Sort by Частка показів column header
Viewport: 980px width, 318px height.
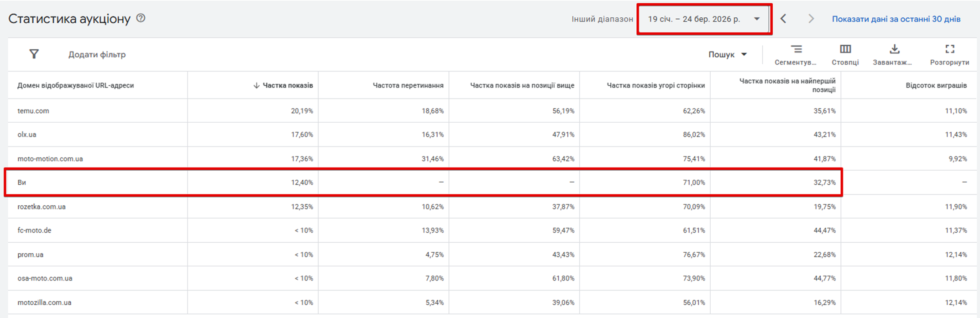pyautogui.click(x=287, y=85)
